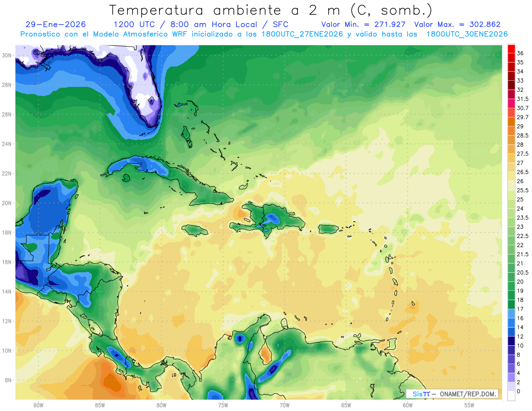The height and width of the screenshot is (411, 532).
Task: Click the 18N latitude label
Action: (x=7, y=232)
